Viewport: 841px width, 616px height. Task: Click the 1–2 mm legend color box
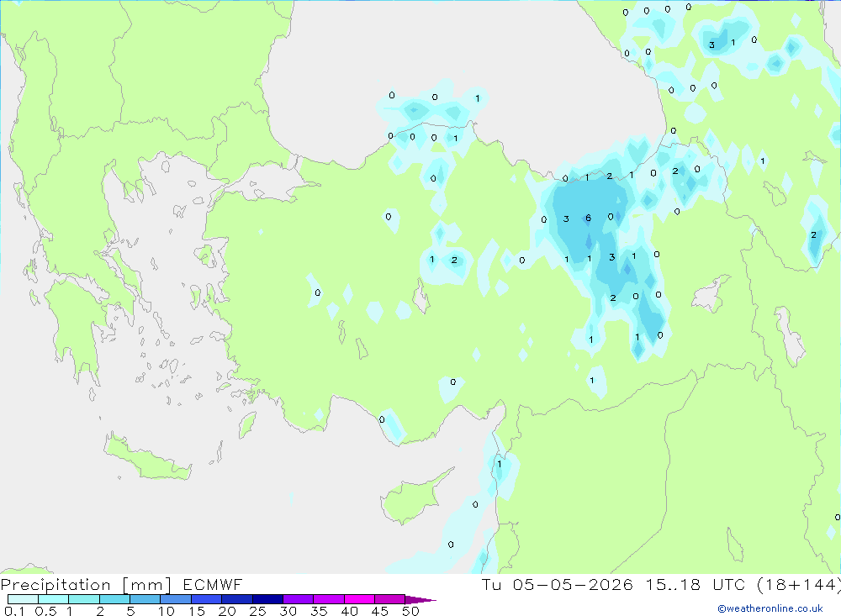coord(84,599)
